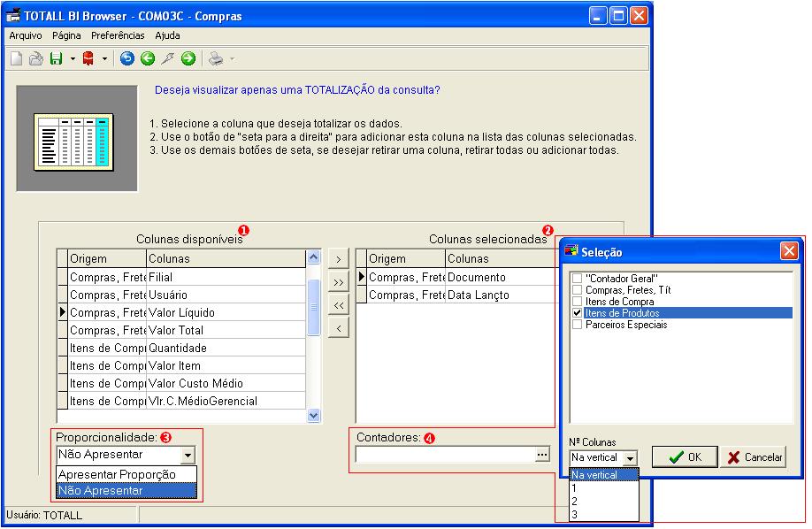Check the "Contador Geral" checkbox
This screenshot has height=529, width=812.
coord(577,279)
